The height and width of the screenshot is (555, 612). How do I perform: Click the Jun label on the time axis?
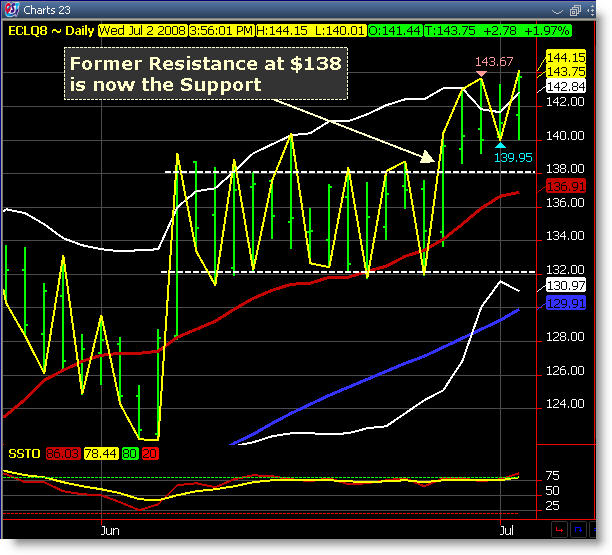pos(110,531)
